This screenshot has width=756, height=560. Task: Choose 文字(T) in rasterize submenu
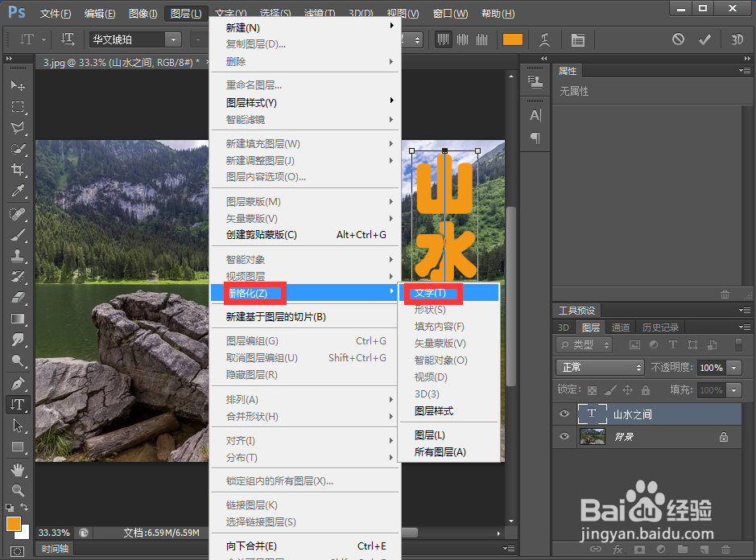point(449,293)
